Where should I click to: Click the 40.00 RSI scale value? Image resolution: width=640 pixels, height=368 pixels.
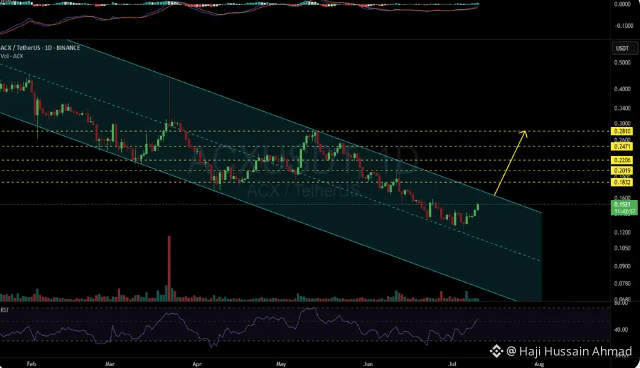click(622, 329)
